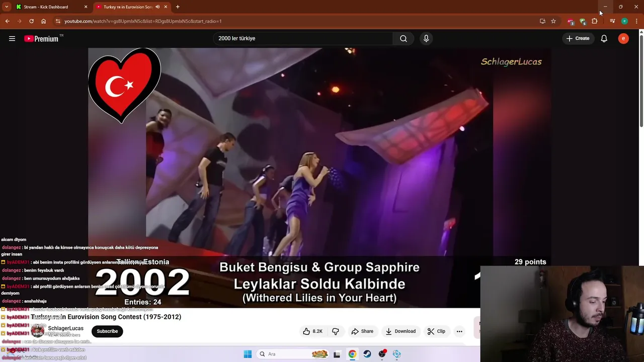Open the green extension with badge 6
Viewport: 644px width, 362px height.
coord(583,21)
